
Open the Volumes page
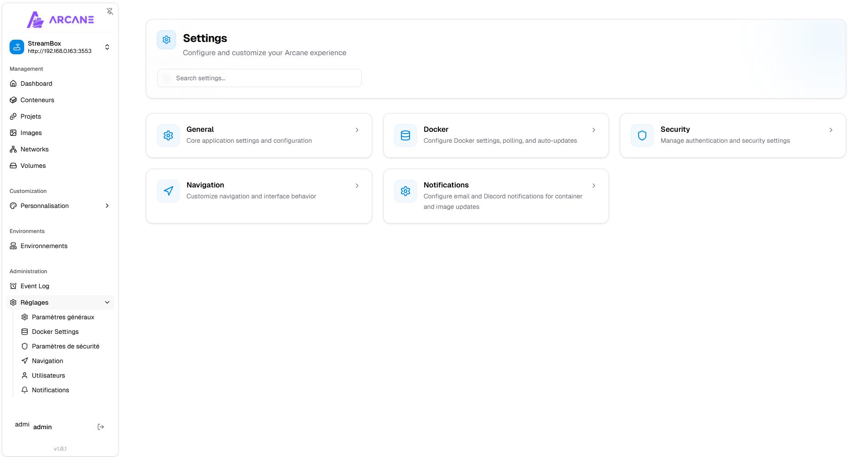point(33,166)
